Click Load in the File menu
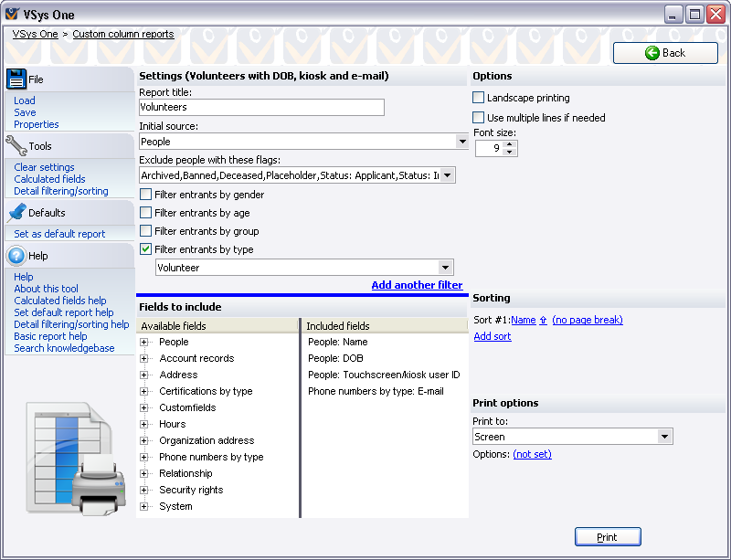 pyautogui.click(x=25, y=100)
